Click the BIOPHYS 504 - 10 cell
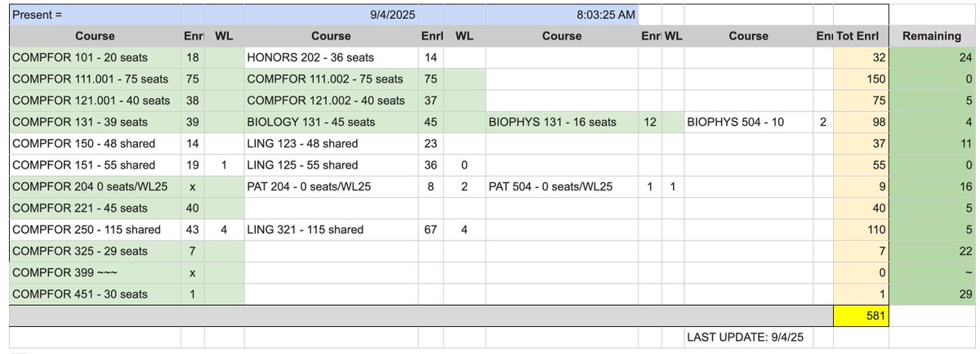The image size is (980, 354). point(748,122)
